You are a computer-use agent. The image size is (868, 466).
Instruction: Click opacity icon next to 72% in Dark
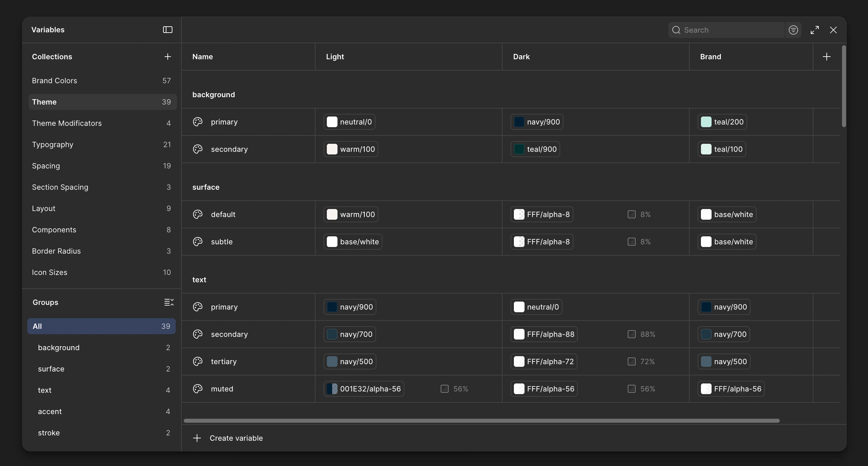click(x=631, y=361)
